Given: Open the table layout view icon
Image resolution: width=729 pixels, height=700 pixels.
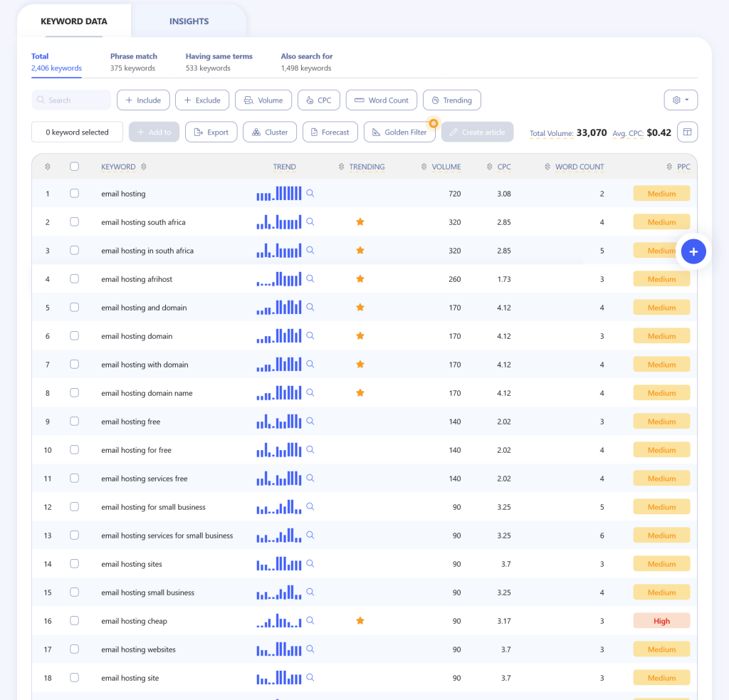Looking at the screenshot, I should [x=687, y=132].
